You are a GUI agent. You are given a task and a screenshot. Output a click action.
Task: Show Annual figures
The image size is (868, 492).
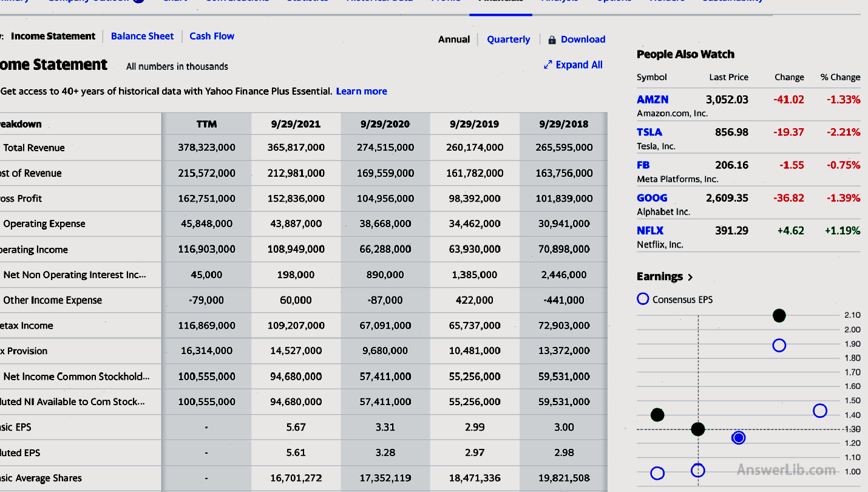click(x=454, y=39)
